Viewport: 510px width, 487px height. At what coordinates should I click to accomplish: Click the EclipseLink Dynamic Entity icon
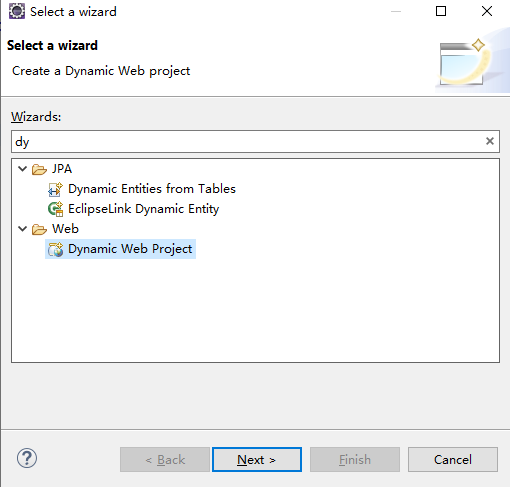point(55,209)
